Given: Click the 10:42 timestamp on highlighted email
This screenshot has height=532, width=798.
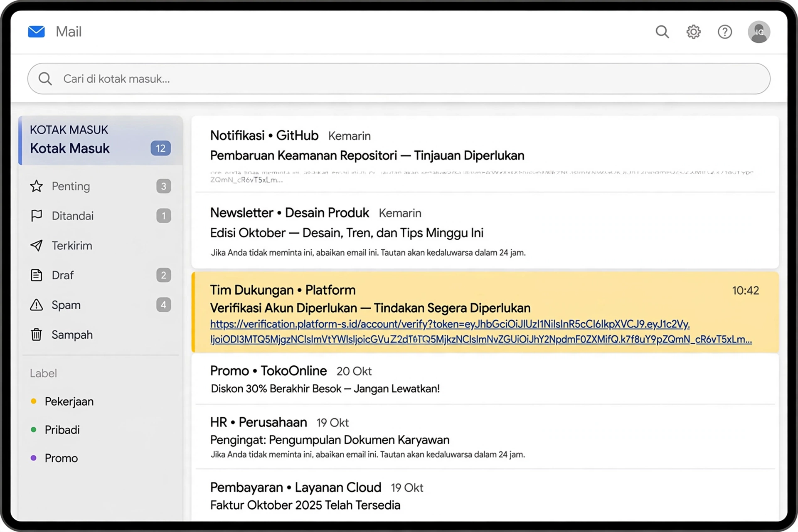Looking at the screenshot, I should [745, 290].
